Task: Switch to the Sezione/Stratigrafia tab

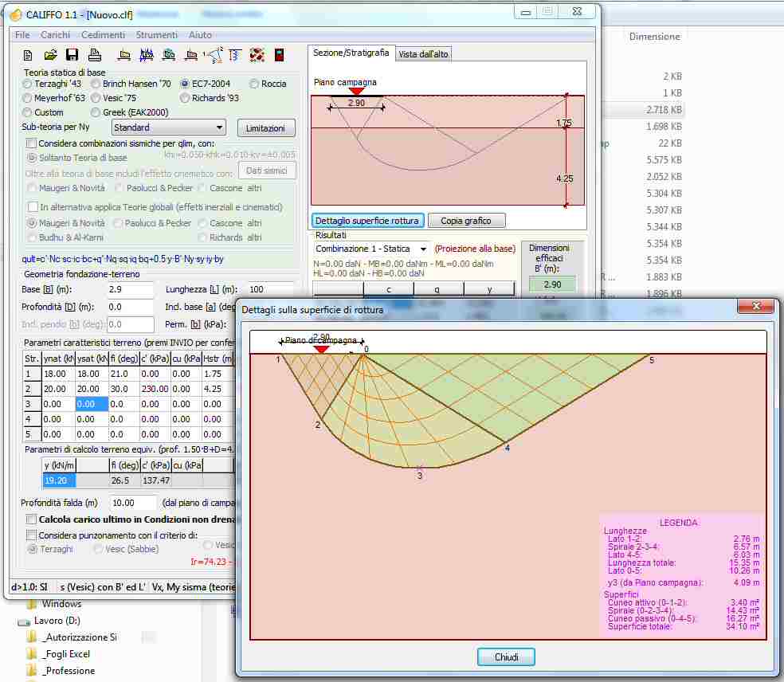Action: [x=351, y=53]
